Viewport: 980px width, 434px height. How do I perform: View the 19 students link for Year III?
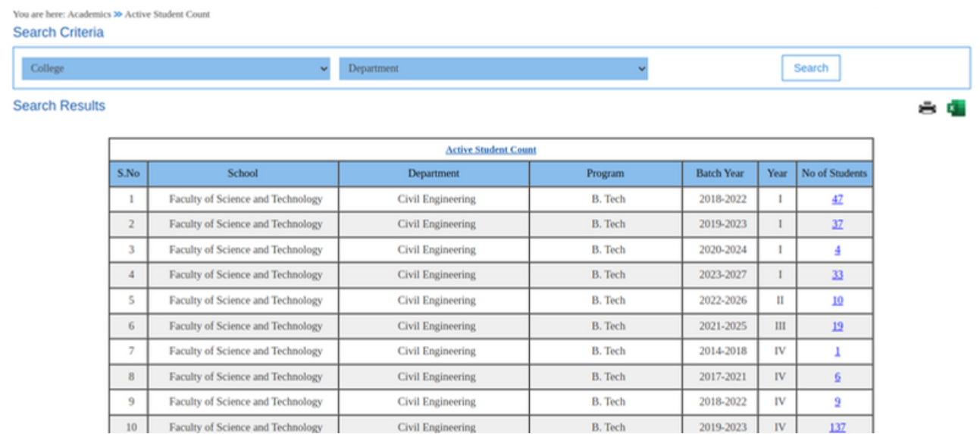(x=837, y=326)
